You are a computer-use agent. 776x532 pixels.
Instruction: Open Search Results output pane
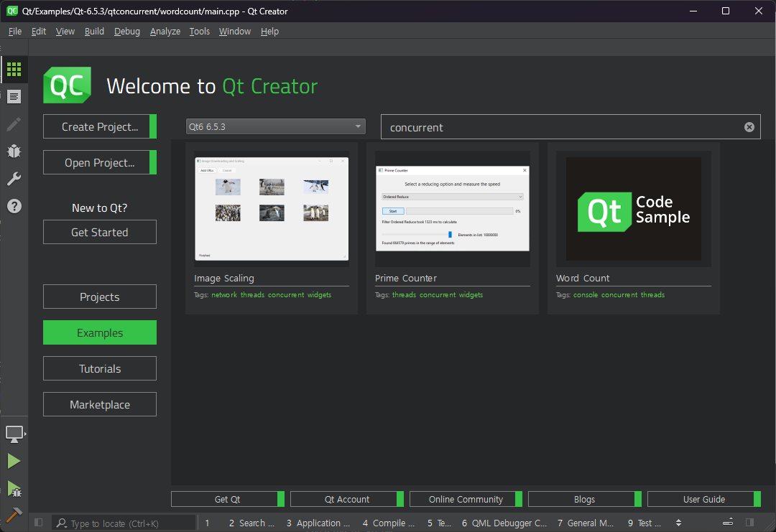pyautogui.click(x=251, y=523)
